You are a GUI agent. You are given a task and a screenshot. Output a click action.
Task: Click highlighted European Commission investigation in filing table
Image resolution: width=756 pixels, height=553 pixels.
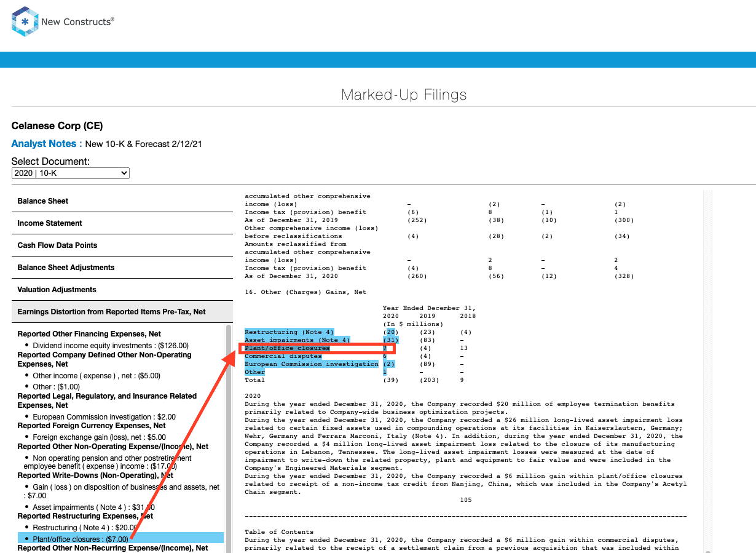[x=312, y=364]
